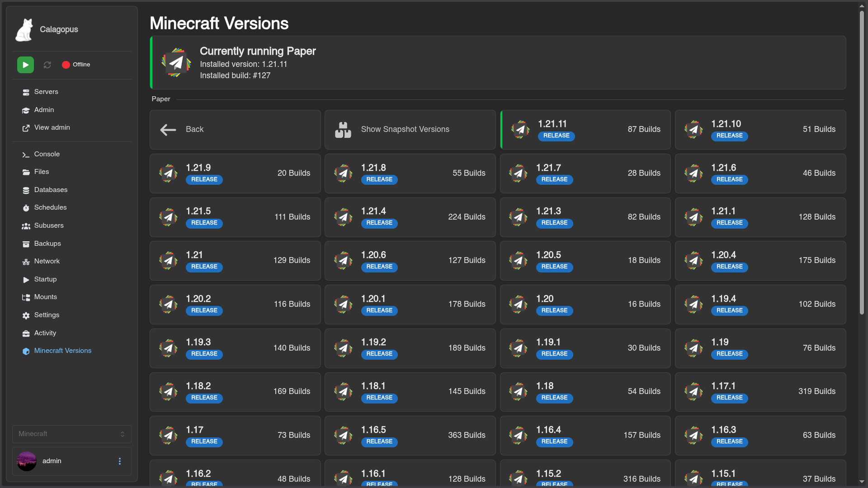
Task: Open admin user options menu
Action: point(120,461)
